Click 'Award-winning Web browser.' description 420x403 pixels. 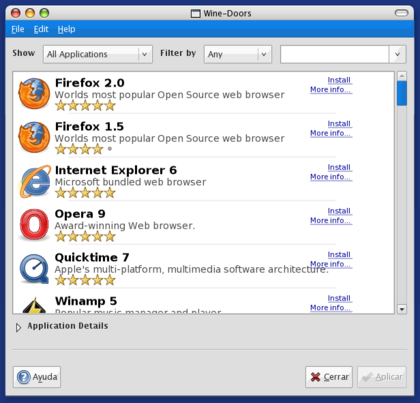tap(125, 226)
